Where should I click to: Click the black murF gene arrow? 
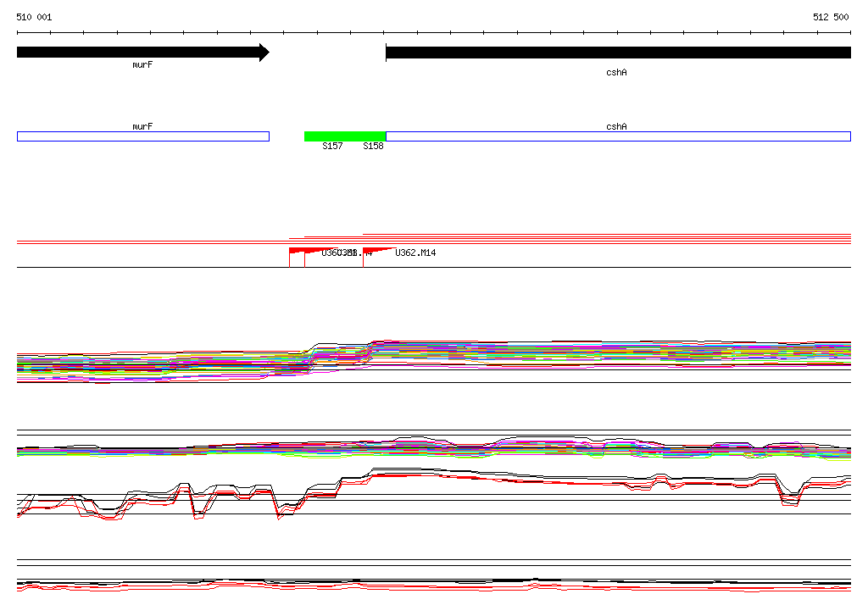click(142, 53)
